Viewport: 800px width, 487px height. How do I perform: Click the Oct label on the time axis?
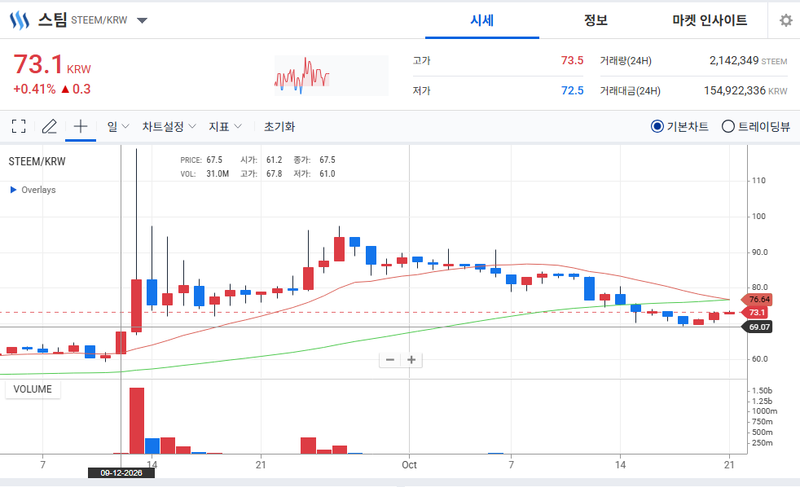tap(409, 465)
